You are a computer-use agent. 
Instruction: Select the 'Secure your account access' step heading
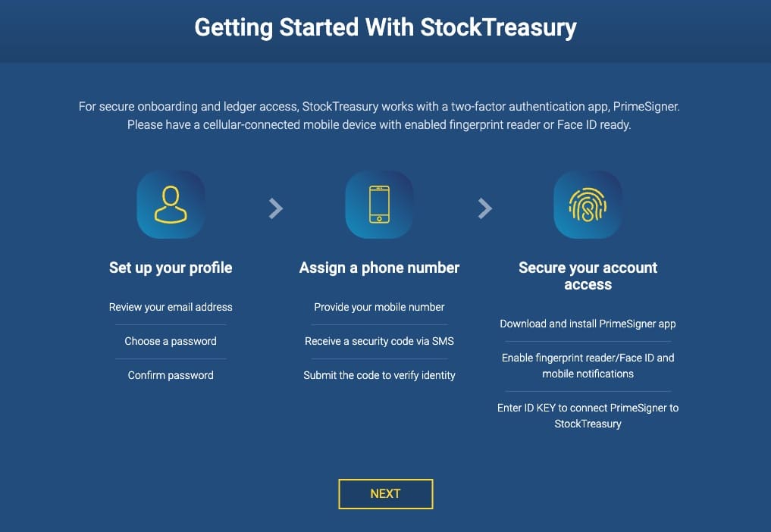(x=588, y=276)
